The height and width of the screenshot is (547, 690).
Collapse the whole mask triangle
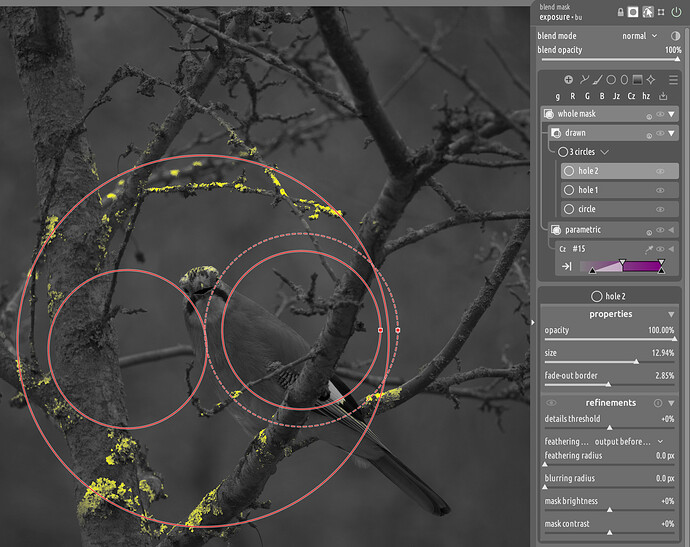tap(672, 114)
